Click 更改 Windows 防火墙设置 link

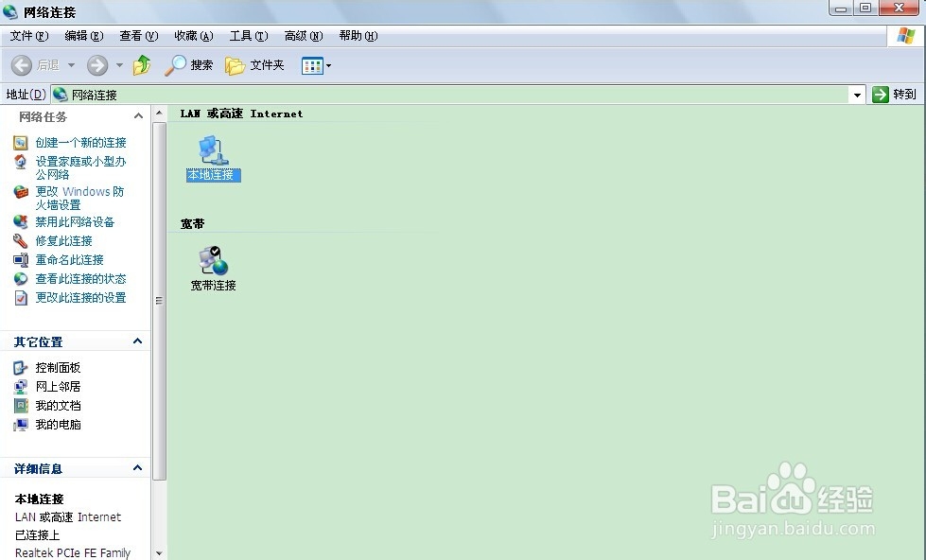[x=79, y=198]
